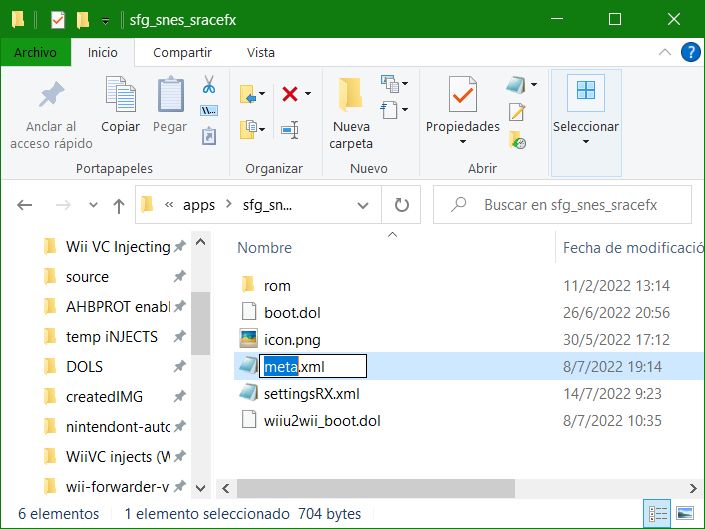Image resolution: width=705 pixels, height=529 pixels.
Task: Click in the meta.xml rename field
Action: [x=313, y=366]
